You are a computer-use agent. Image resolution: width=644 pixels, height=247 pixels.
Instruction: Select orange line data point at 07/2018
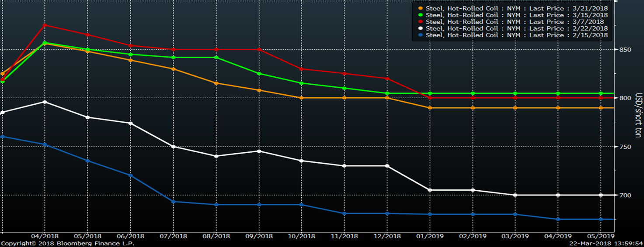(x=174, y=69)
